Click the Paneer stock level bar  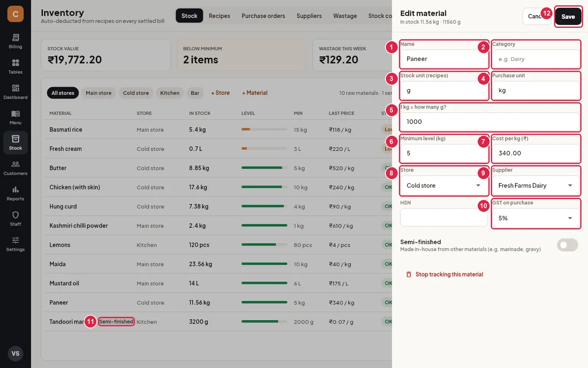coord(265,302)
